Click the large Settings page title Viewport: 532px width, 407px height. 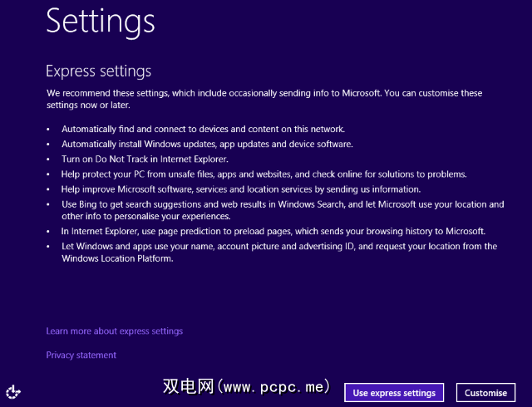pyautogui.click(x=101, y=21)
